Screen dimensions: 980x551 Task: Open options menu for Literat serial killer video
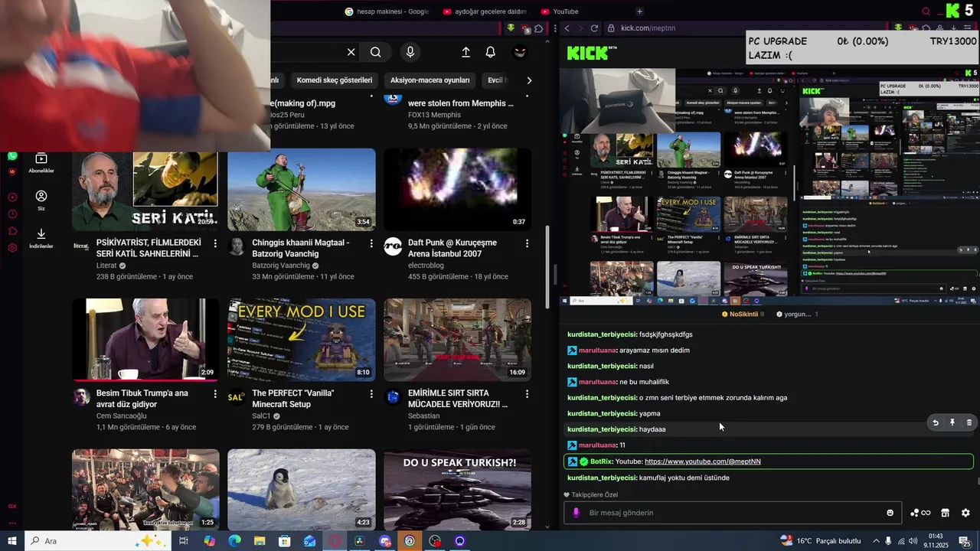coord(215,243)
